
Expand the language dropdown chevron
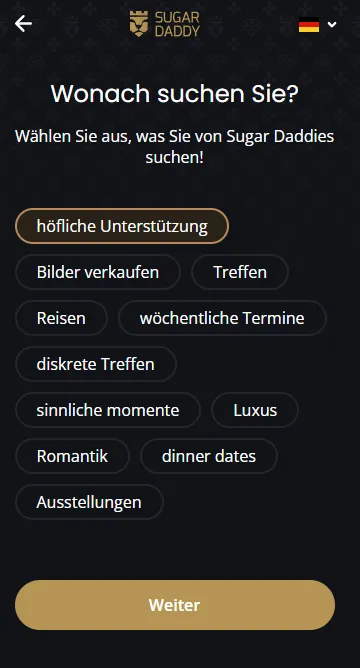pyautogui.click(x=332, y=25)
